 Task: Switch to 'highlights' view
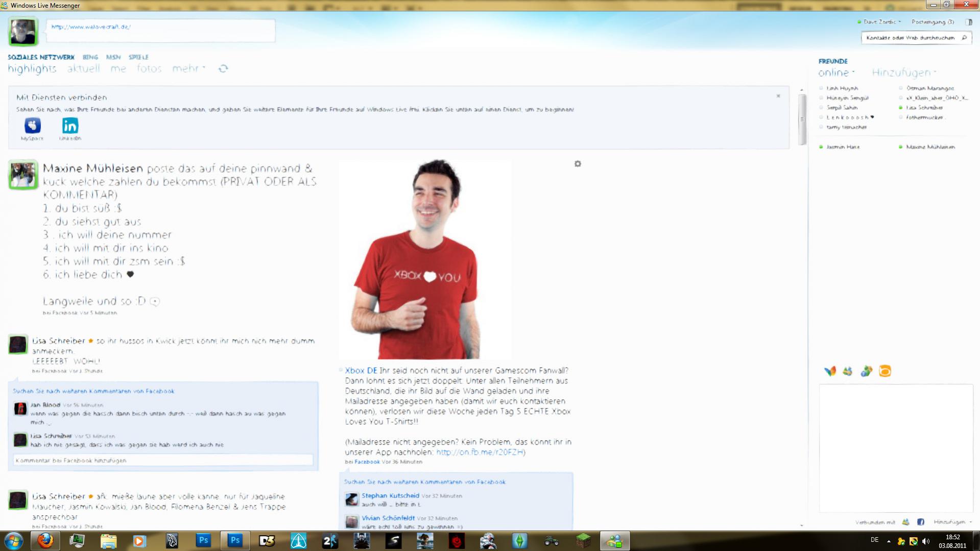coord(32,69)
